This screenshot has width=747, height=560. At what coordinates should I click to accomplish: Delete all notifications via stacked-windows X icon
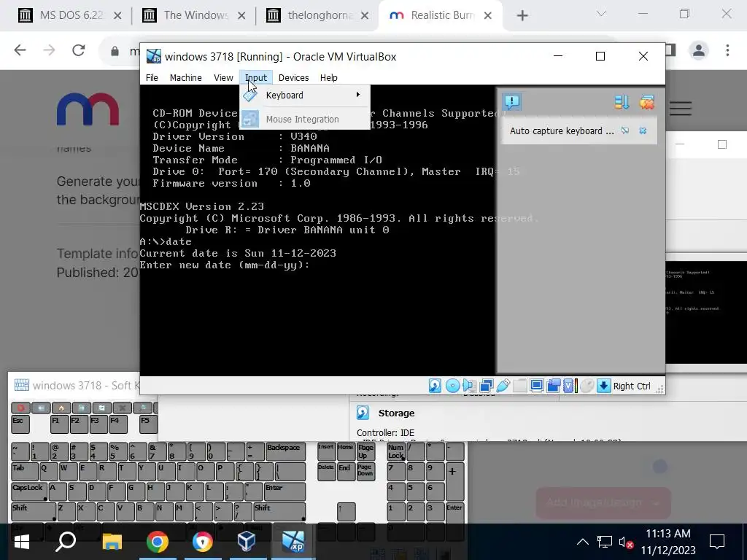coord(646,102)
